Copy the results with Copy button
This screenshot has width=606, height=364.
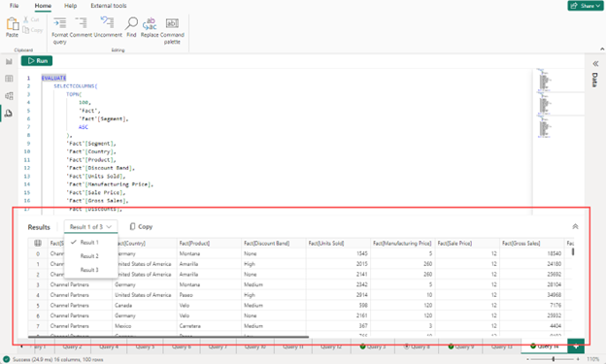[141, 226]
